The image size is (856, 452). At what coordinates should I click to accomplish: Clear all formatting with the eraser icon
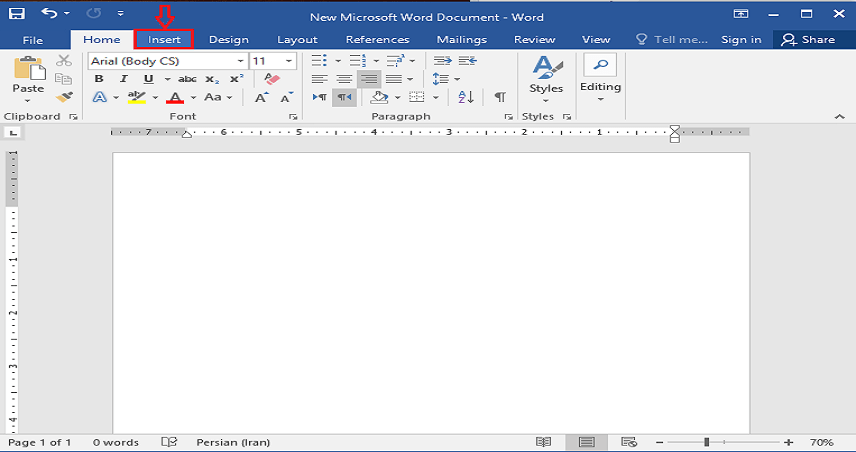(x=272, y=79)
